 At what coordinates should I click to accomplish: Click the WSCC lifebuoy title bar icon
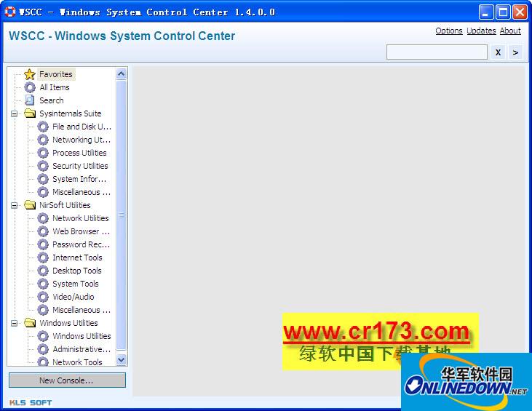[10, 12]
